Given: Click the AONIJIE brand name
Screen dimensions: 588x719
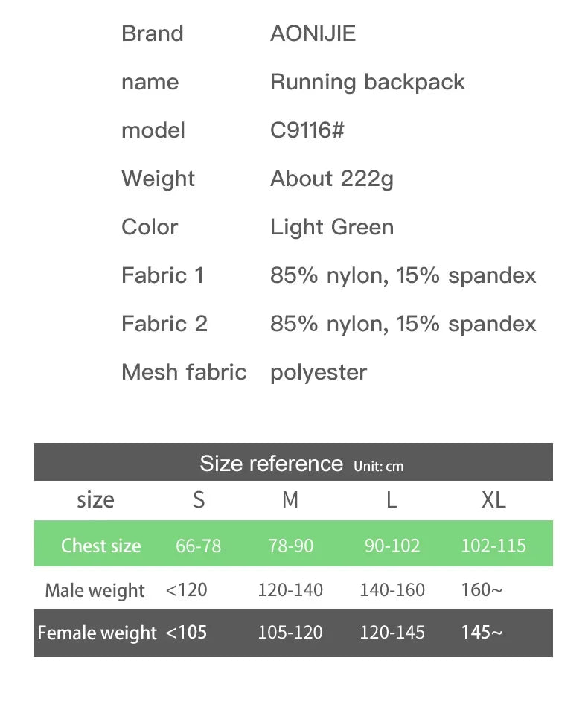Looking at the screenshot, I should [313, 33].
